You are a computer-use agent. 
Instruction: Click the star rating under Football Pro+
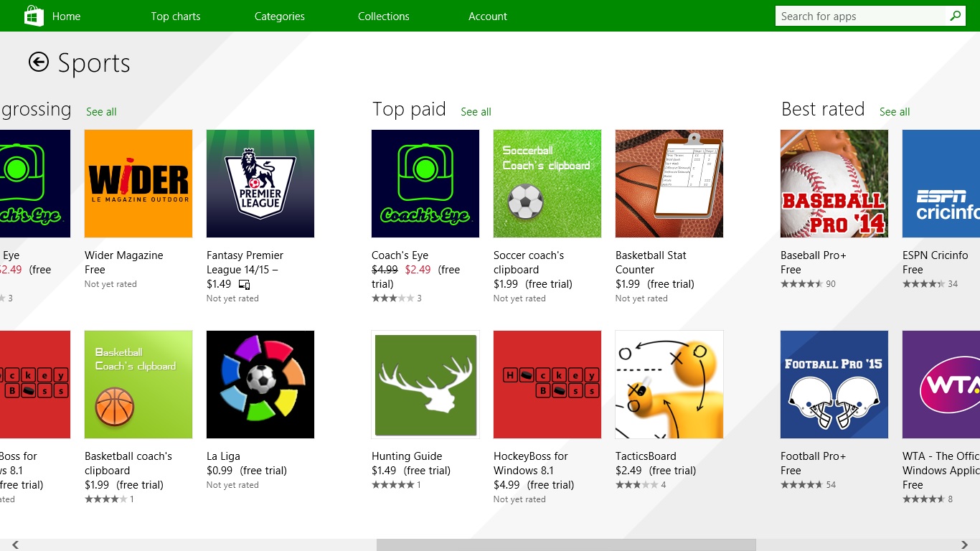click(801, 485)
